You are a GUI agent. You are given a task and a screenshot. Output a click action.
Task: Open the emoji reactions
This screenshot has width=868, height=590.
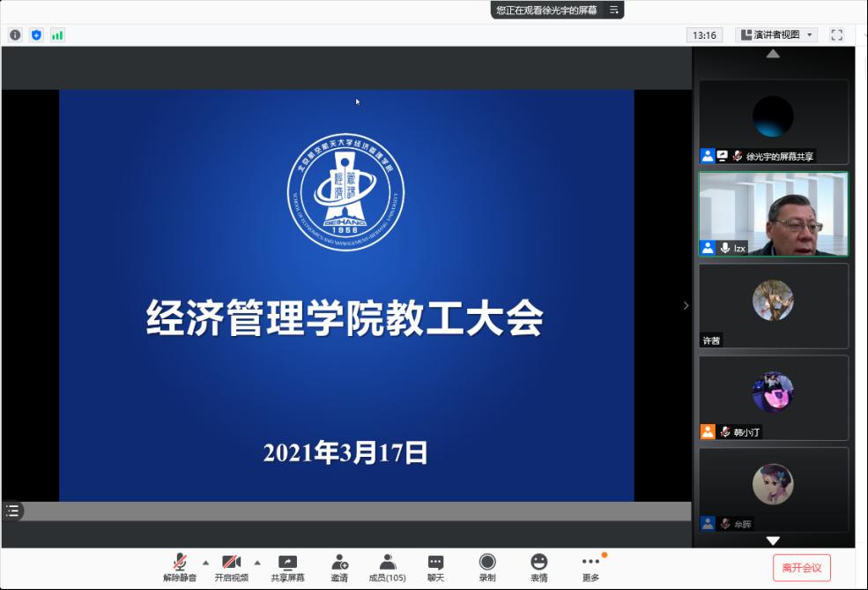click(538, 568)
